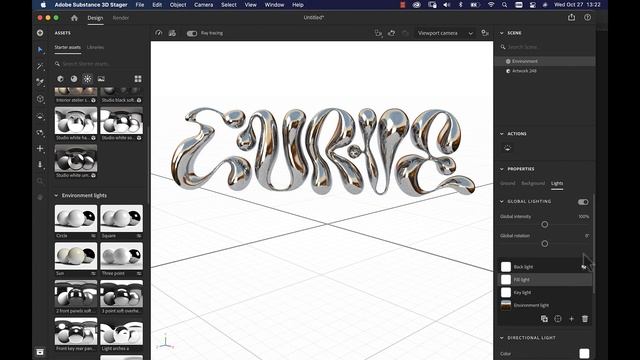This screenshot has height=360, width=640.
Task: Select the Fill light row
Action: coord(546,280)
